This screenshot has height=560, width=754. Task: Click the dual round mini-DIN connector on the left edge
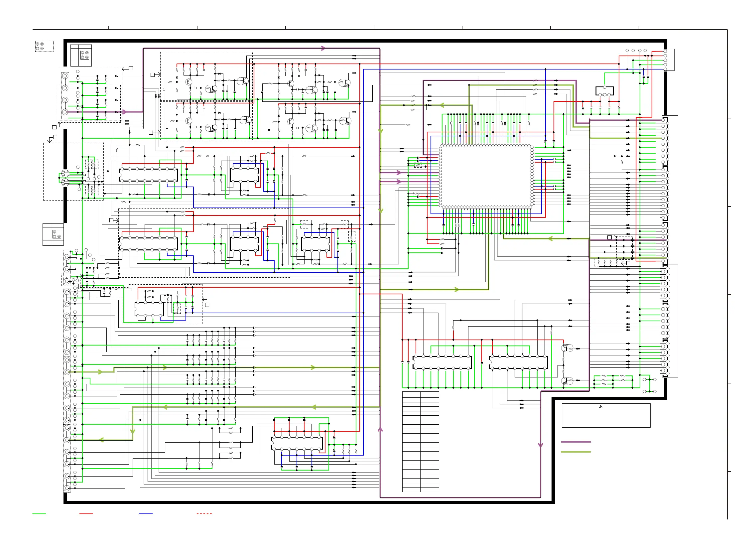(x=65, y=178)
